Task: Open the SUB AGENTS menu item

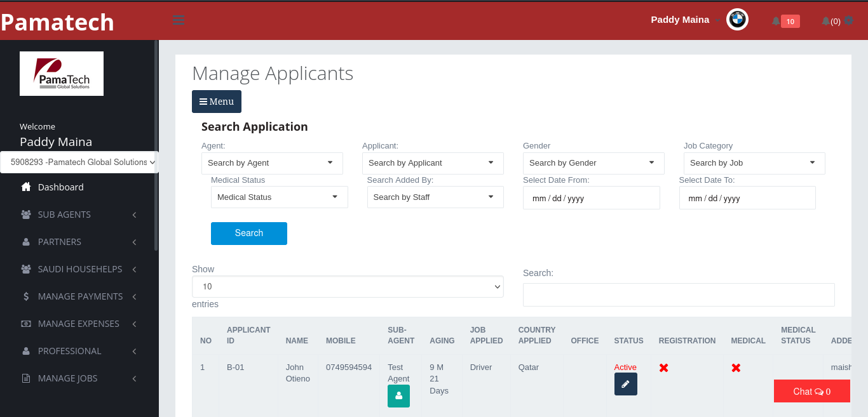Action: pyautogui.click(x=79, y=215)
